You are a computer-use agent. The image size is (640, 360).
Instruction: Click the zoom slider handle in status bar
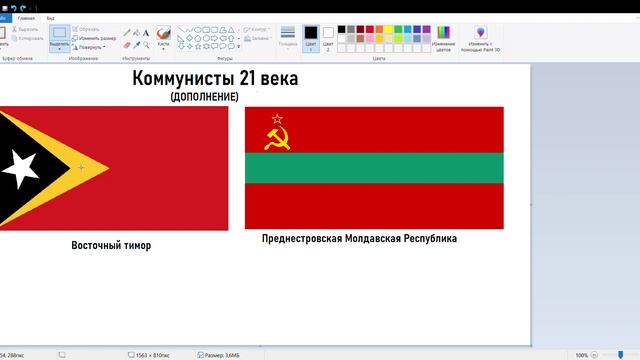pos(620,355)
